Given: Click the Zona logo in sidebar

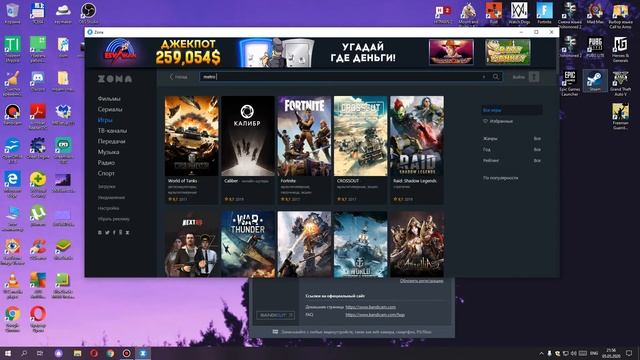Looking at the screenshot, I should point(115,79).
